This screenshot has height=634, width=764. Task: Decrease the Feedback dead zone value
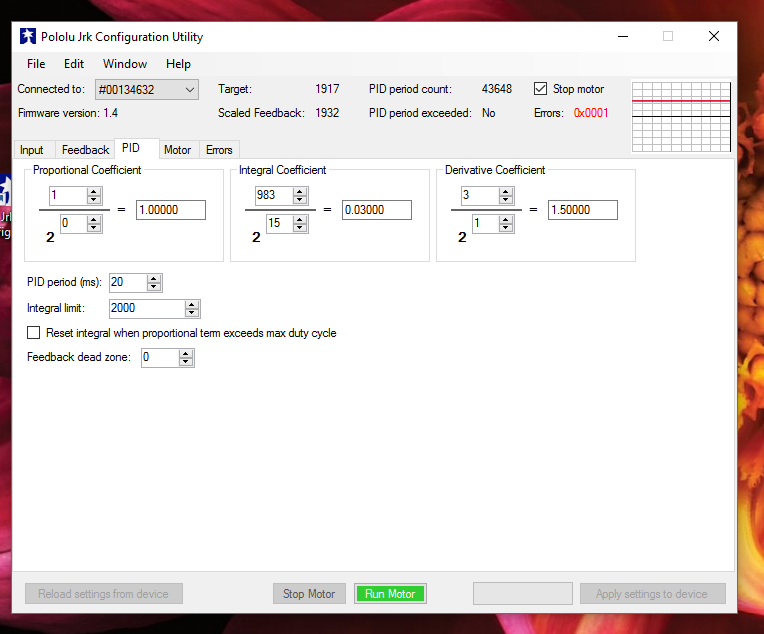point(186,362)
